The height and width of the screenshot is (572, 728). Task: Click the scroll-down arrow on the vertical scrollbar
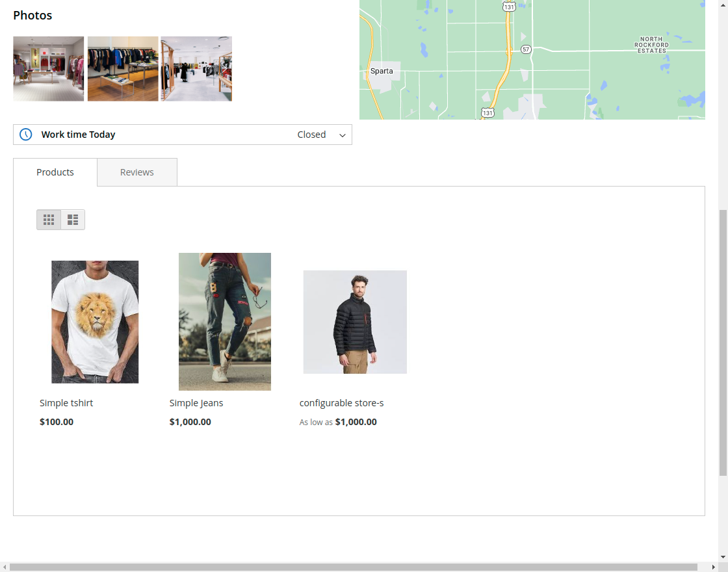[723, 558]
